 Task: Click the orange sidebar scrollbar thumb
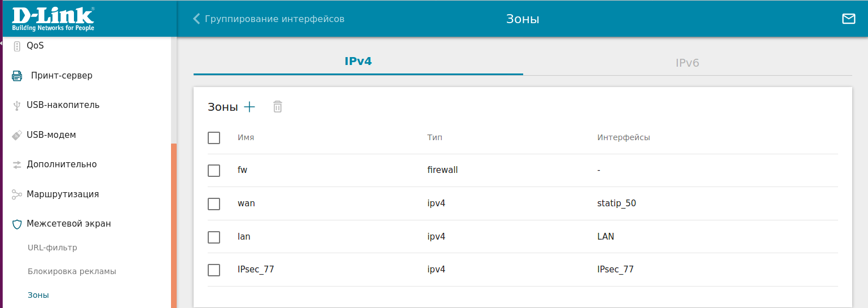174,226
